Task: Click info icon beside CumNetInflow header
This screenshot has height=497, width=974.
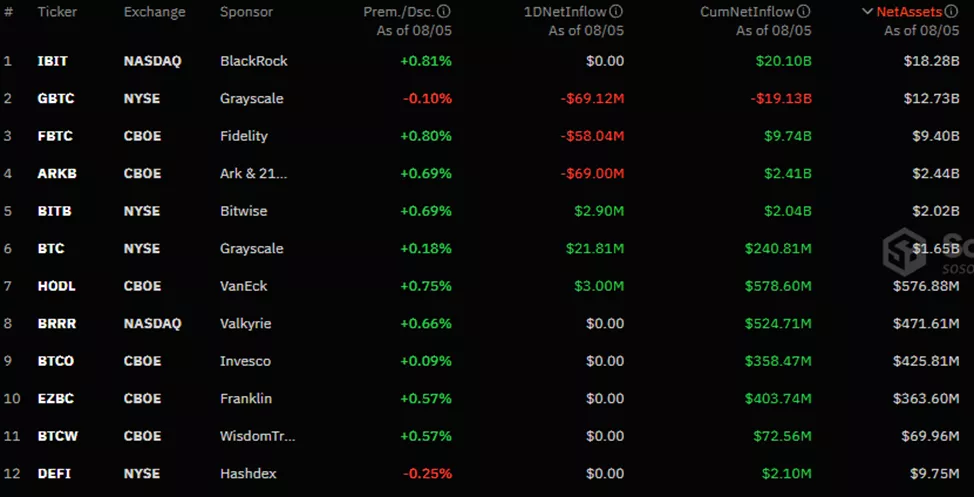Action: [804, 12]
